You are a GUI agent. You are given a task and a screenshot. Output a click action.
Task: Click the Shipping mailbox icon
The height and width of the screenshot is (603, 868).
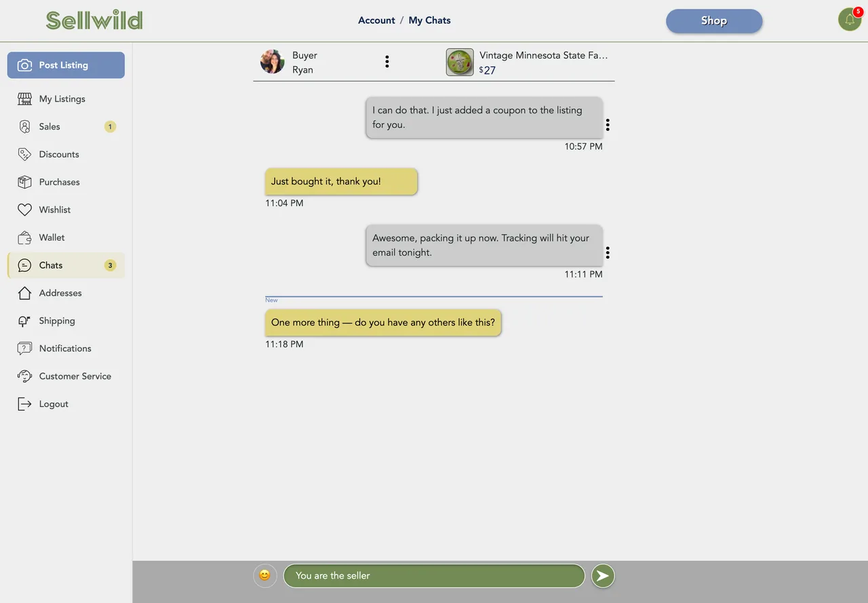[25, 322]
